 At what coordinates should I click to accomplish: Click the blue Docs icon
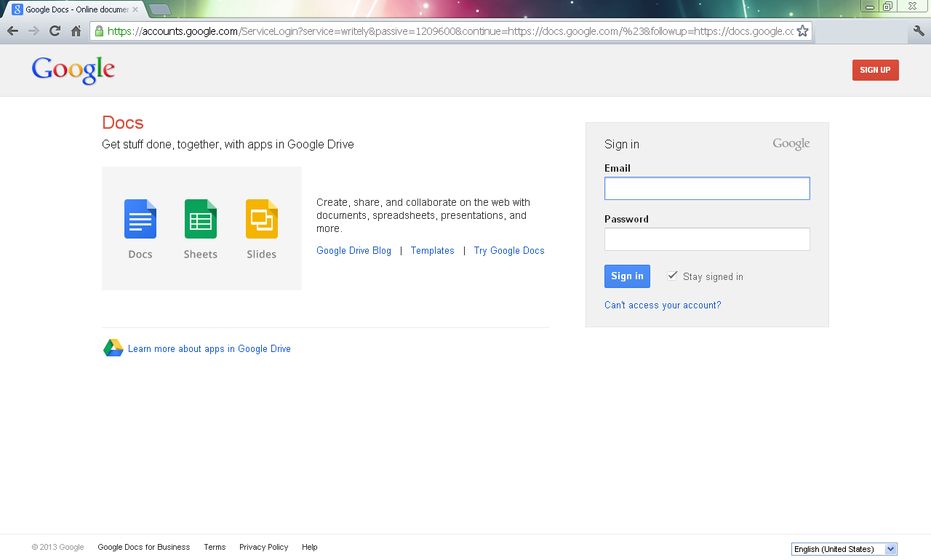[x=140, y=219]
